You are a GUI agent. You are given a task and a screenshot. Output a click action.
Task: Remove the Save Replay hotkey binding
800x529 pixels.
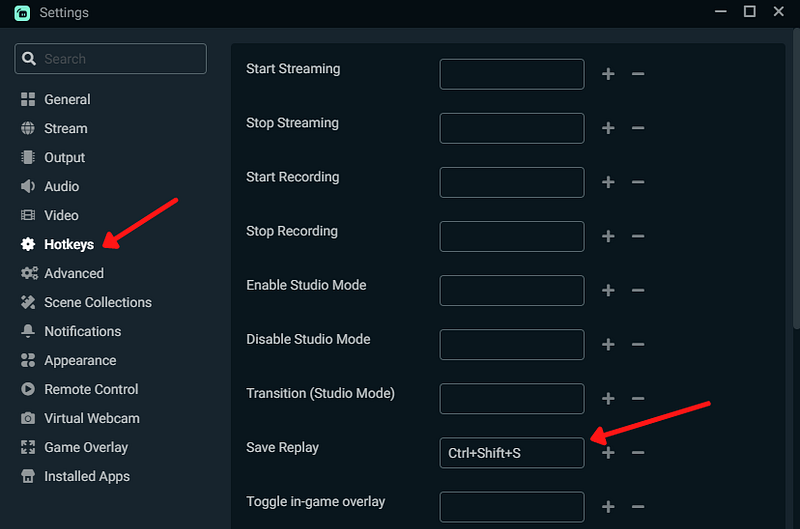pyautogui.click(x=637, y=453)
